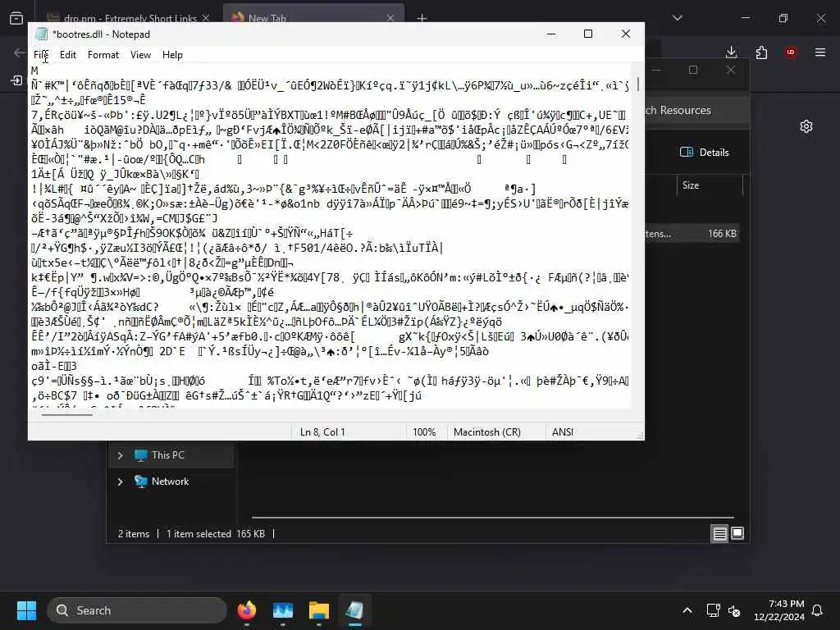The image size is (840, 630).
Task: Open the notifications bell icon
Action: tap(818, 610)
